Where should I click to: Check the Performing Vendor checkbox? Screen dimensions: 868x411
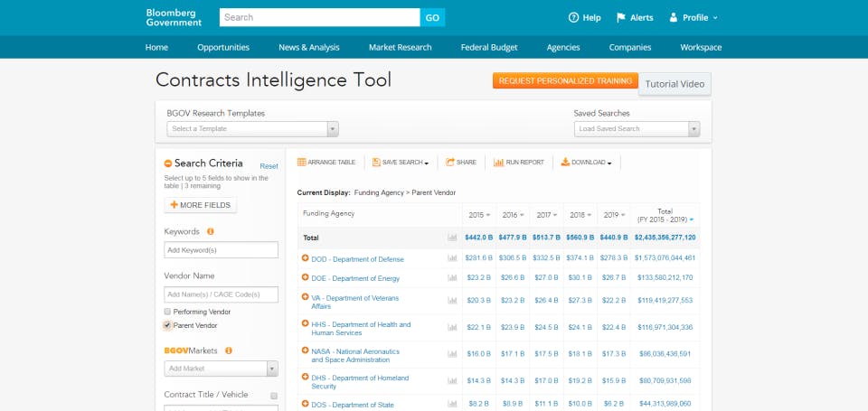(x=167, y=312)
